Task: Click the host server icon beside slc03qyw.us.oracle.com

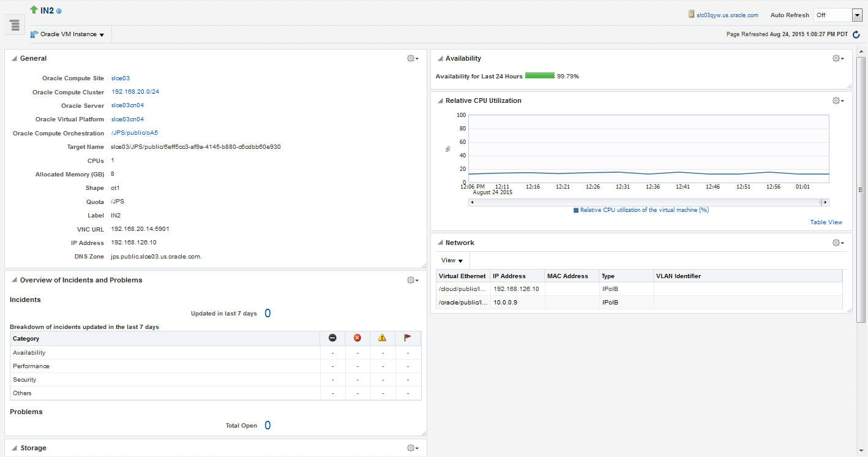Action: [691, 15]
